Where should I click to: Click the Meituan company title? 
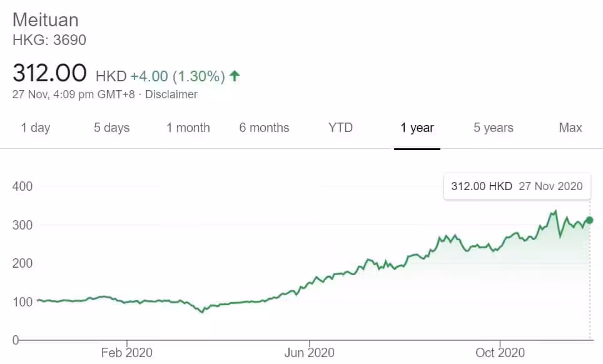[x=46, y=19]
